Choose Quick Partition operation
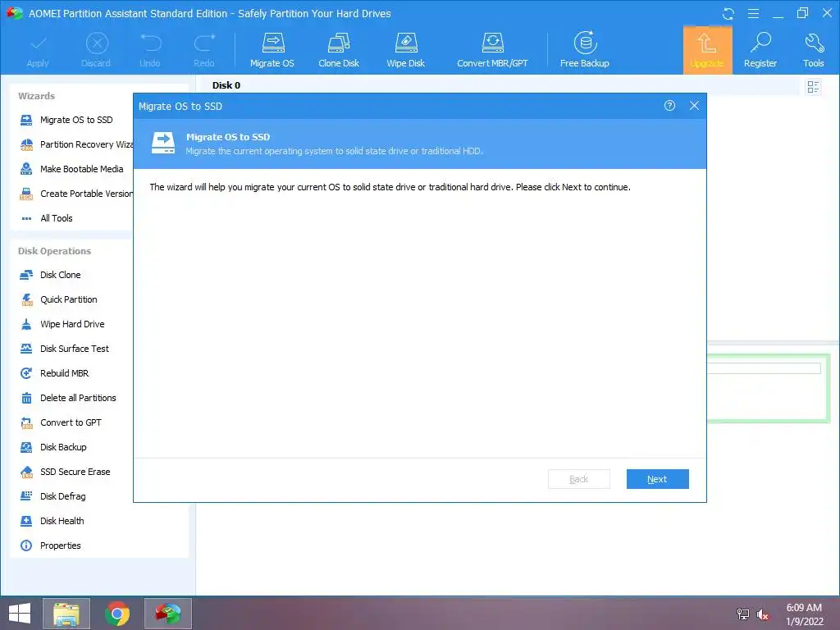The height and width of the screenshot is (630, 840). click(x=59, y=299)
